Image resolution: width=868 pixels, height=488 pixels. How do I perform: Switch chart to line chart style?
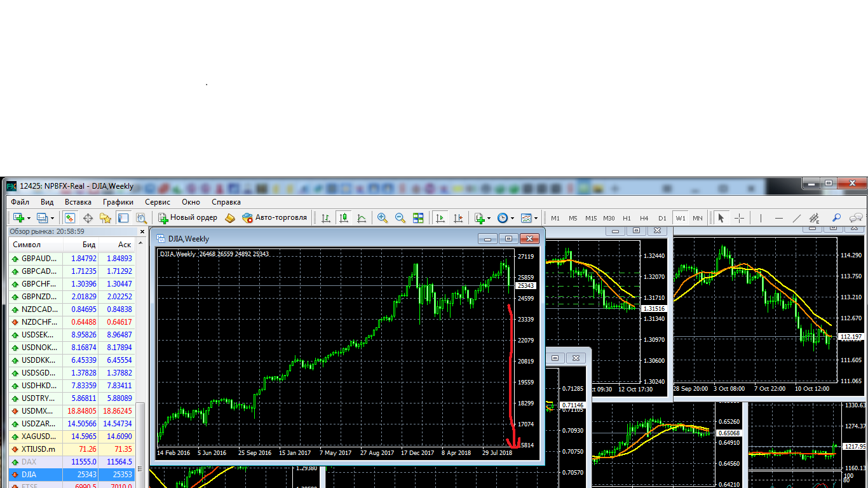coord(362,218)
